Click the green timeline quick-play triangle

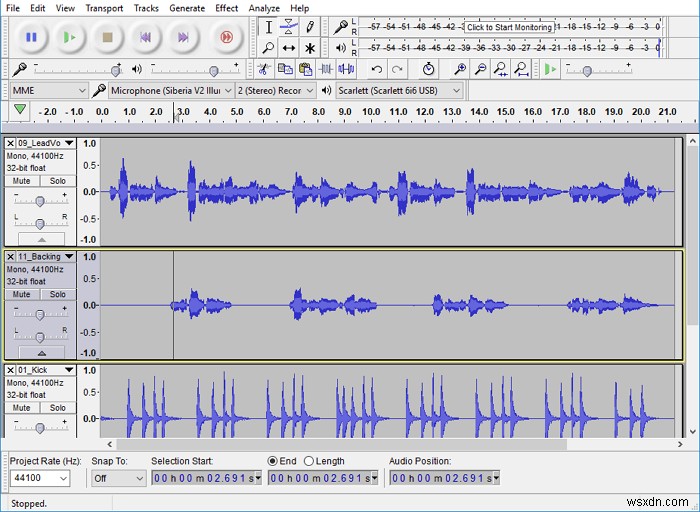point(20,109)
